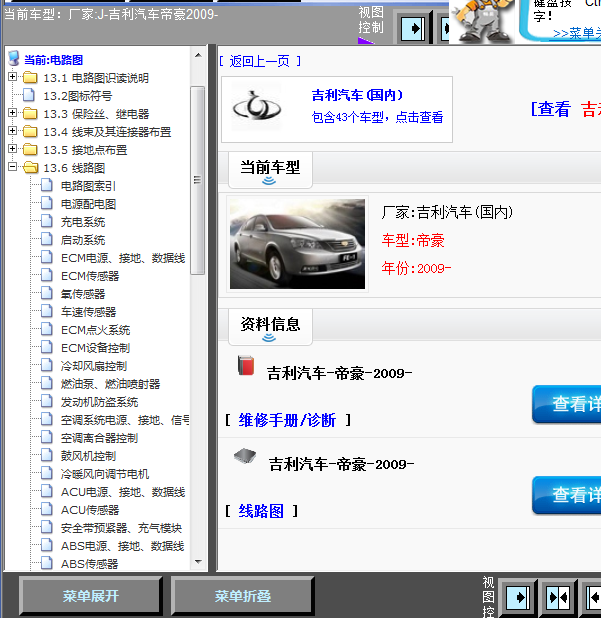
Task: Expand the 13.1 电路图识读说明 folder
Action: (13, 76)
